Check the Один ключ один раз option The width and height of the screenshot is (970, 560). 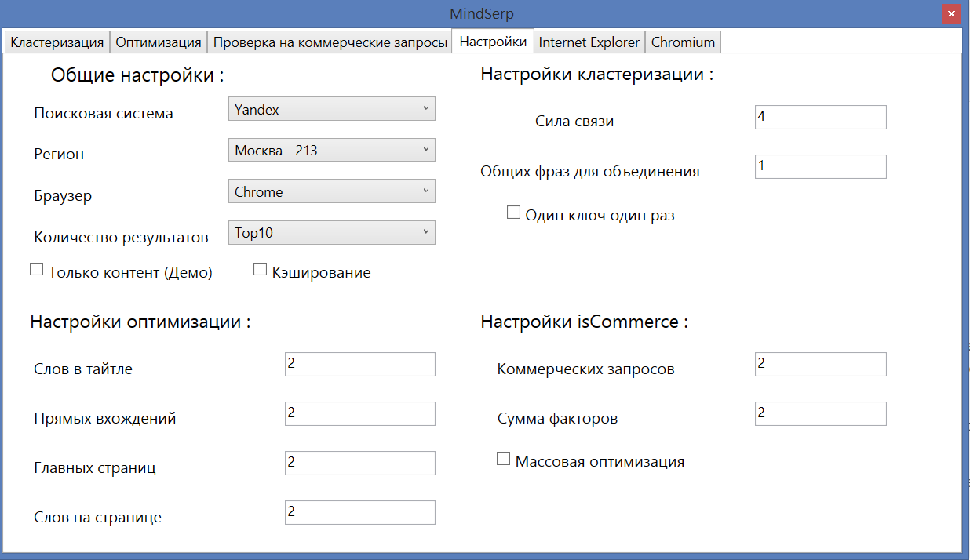pyautogui.click(x=514, y=213)
